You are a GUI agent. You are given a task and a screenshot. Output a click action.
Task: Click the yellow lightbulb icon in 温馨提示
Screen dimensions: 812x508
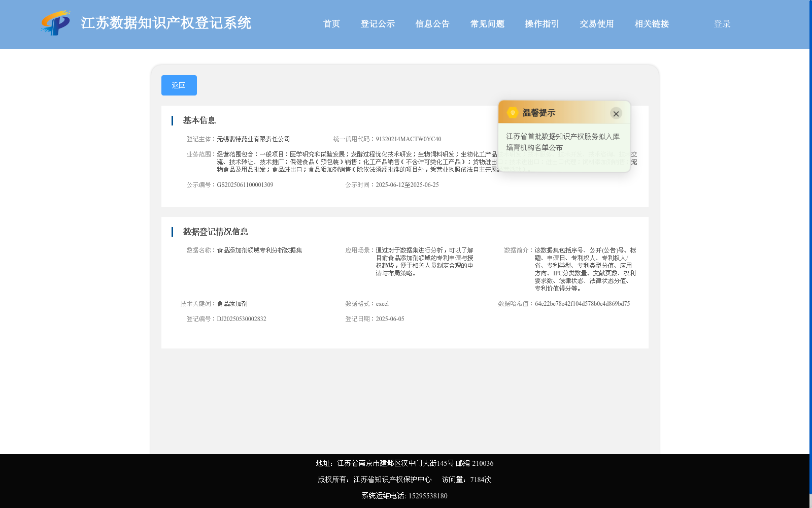513,113
